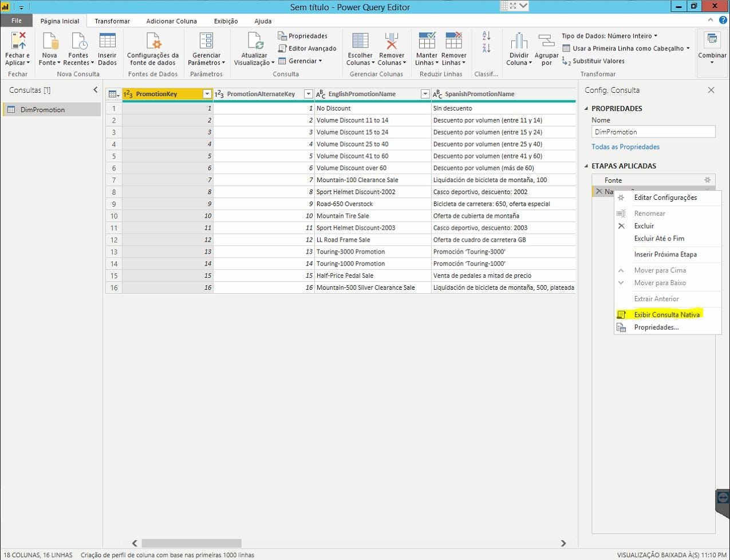The image size is (730, 560).
Task: Select the Página Inicial tab
Action: 60,21
